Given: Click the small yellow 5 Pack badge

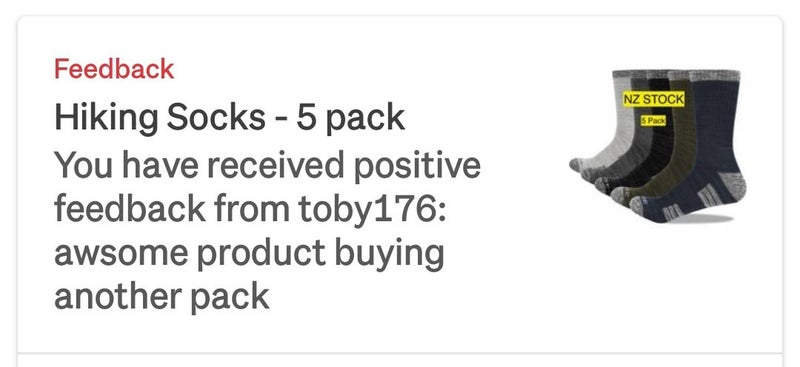Looking at the screenshot, I should coord(653,121).
